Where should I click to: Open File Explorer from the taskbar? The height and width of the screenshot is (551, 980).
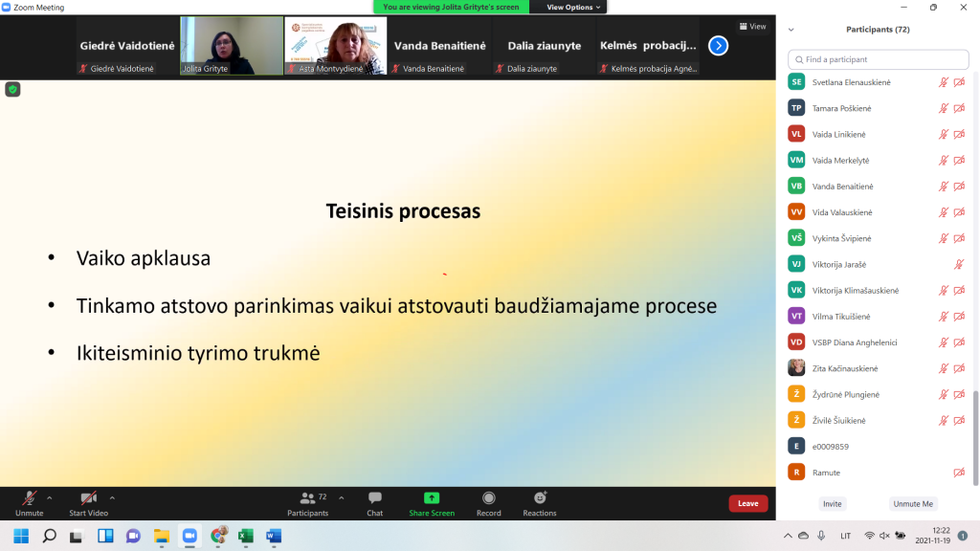tap(162, 536)
